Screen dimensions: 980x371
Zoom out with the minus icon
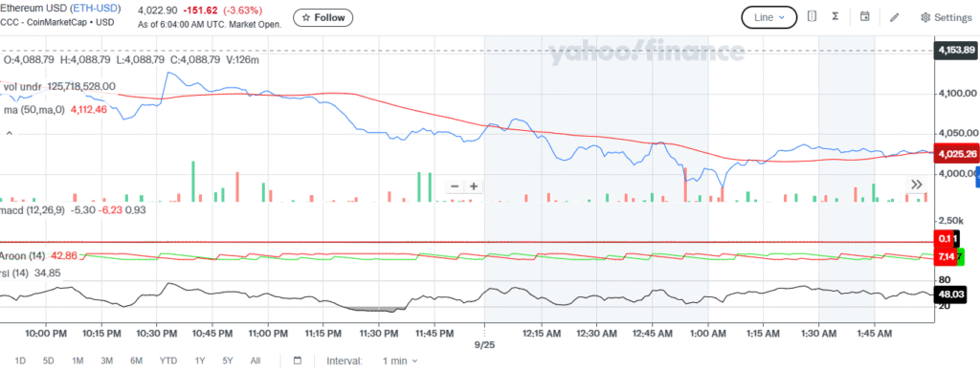pyautogui.click(x=455, y=186)
